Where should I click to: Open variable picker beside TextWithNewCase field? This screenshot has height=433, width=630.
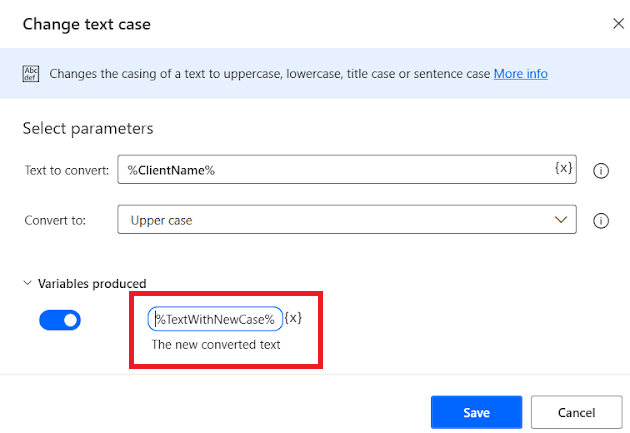[293, 318]
